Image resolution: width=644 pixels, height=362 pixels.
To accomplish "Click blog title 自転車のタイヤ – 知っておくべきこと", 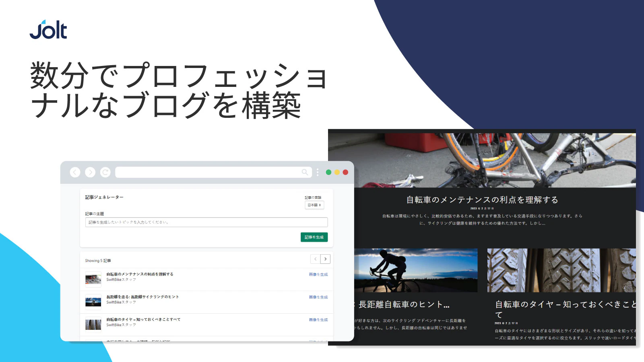I will click(x=566, y=309).
